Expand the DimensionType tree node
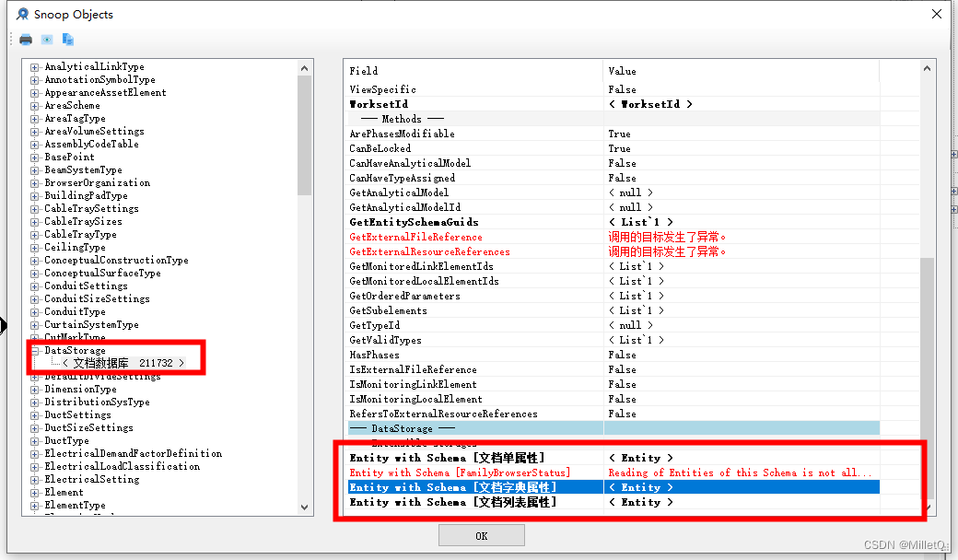Image resolution: width=958 pixels, height=560 pixels. click(x=35, y=390)
